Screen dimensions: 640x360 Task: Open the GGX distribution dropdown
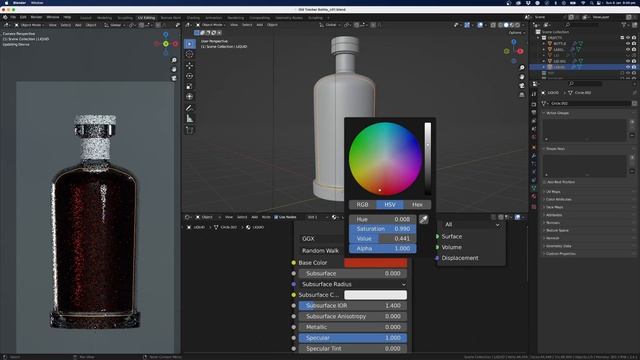322,239
